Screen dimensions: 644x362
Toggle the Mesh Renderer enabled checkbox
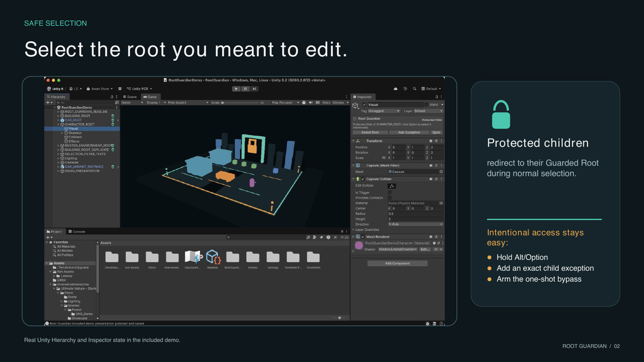pos(363,237)
